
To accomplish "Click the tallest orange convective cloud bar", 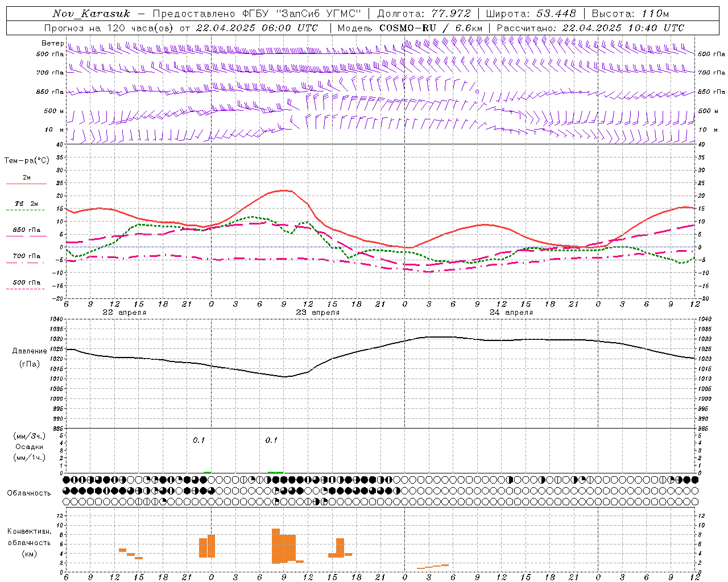I will 276,546.
